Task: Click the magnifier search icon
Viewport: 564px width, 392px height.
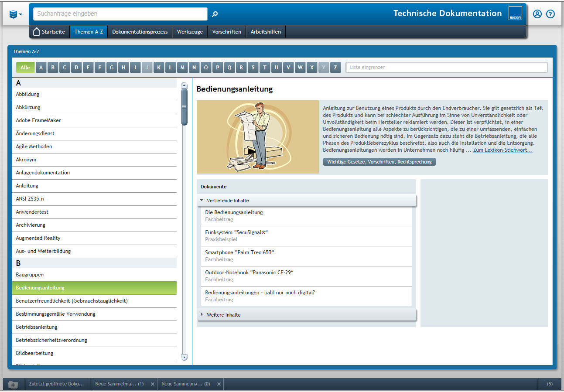Action: pos(215,14)
